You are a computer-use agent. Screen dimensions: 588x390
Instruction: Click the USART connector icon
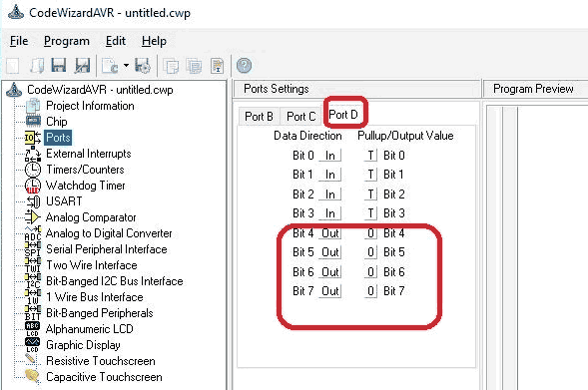33,201
